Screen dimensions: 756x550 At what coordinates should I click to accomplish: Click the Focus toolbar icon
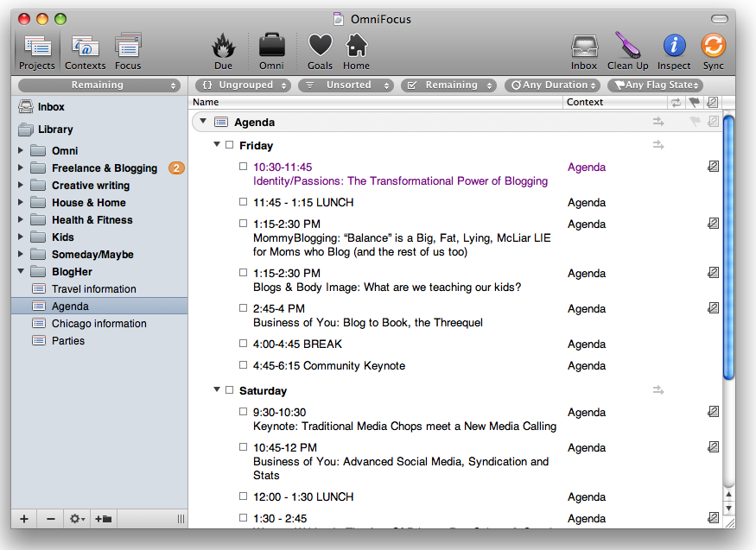tap(128, 52)
